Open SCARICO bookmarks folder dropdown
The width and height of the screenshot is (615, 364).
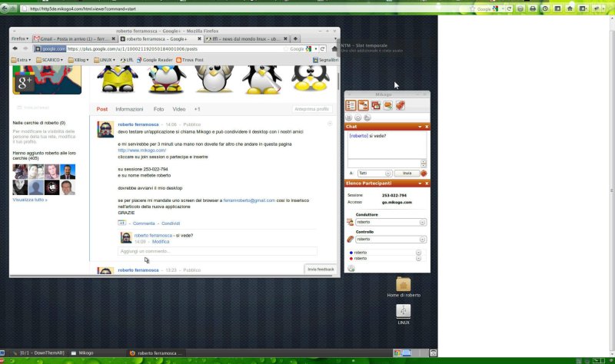click(49, 60)
